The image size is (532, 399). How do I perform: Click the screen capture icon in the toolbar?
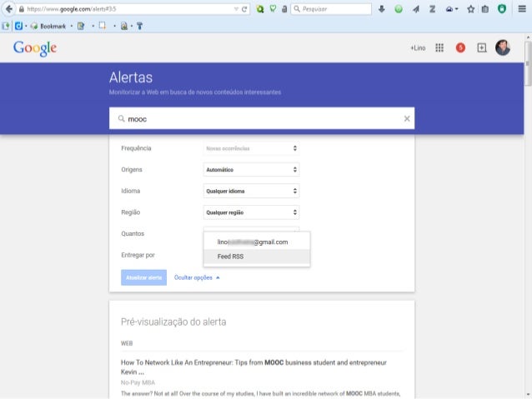click(102, 26)
